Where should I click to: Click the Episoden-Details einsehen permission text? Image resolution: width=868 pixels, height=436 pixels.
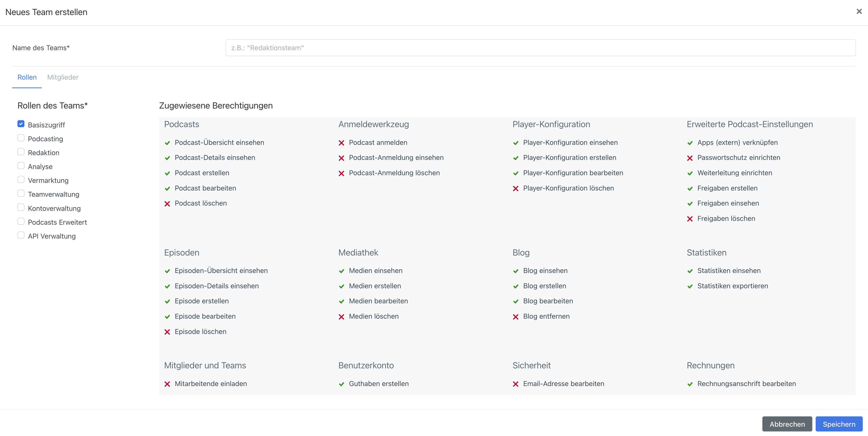[217, 286]
